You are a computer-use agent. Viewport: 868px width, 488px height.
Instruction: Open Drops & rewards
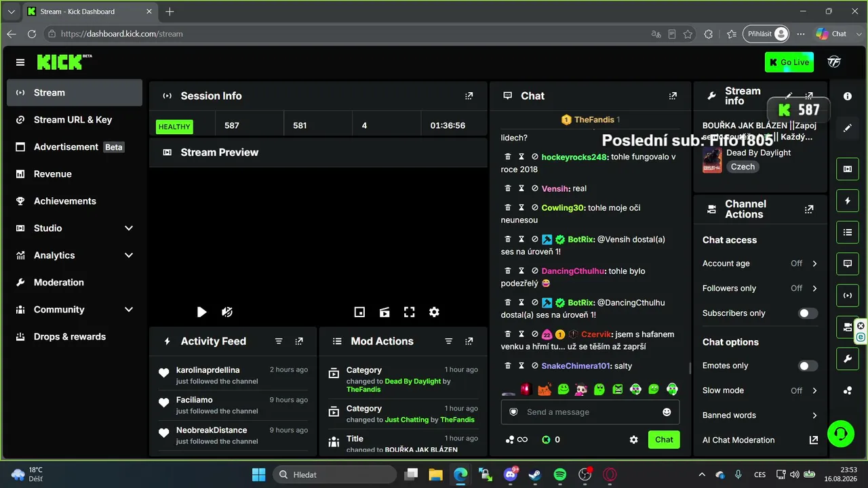tap(75, 337)
